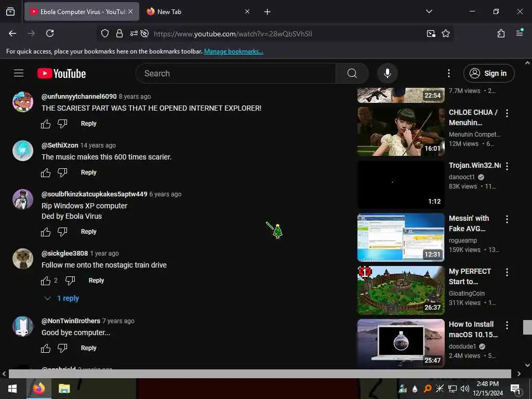Open the site permissions icon in the address bar
Screen dimensions: 532x399
point(134,33)
